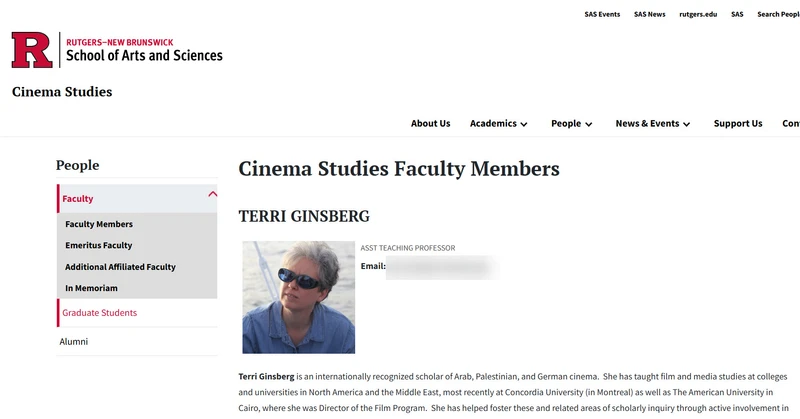Open SAS Events link
Viewport: 800px width, 419px height.
[602, 14]
